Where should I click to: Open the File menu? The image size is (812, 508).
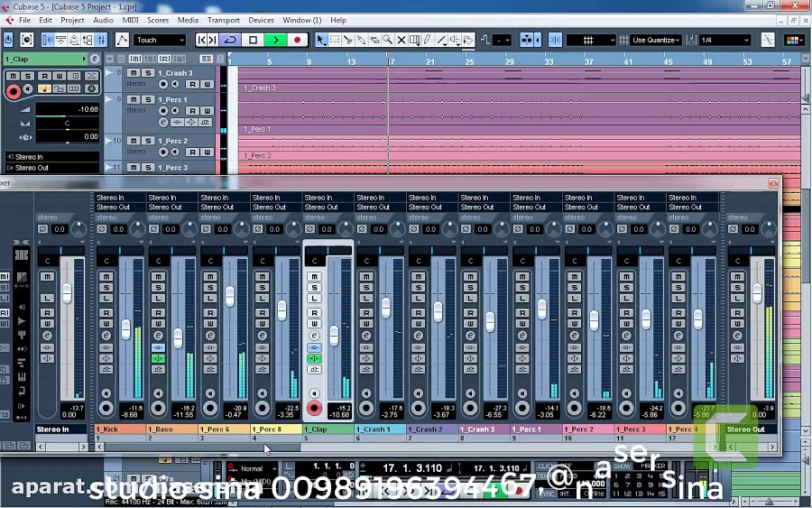point(25,20)
